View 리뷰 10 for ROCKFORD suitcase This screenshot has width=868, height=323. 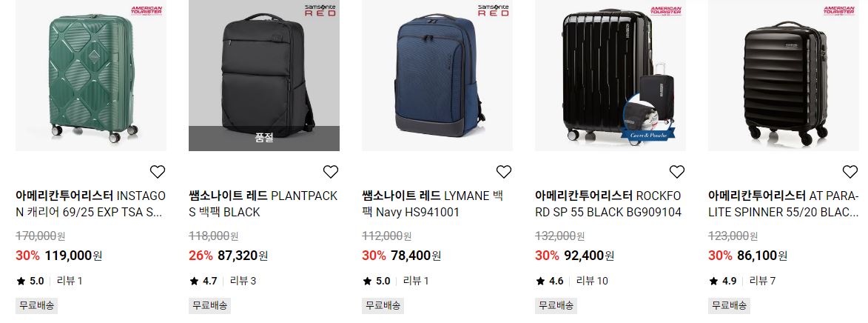tap(592, 281)
